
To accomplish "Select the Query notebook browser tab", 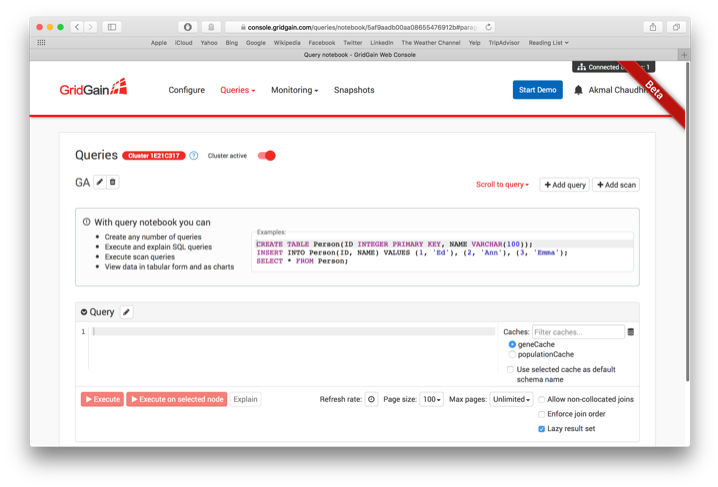I will click(x=359, y=54).
